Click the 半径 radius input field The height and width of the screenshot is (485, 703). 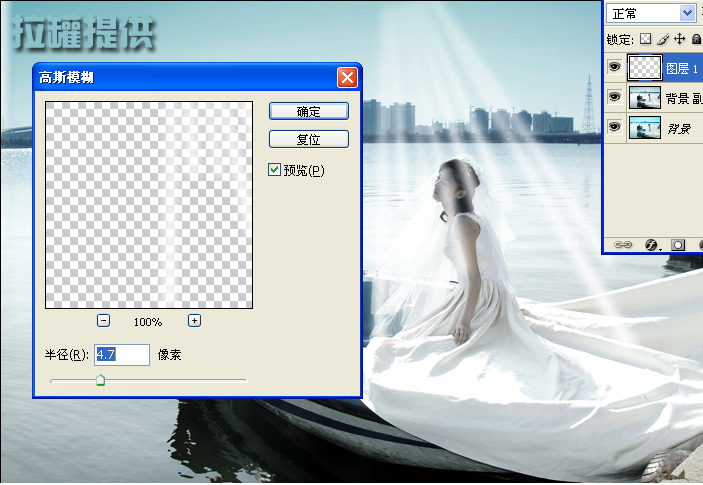click(122, 355)
